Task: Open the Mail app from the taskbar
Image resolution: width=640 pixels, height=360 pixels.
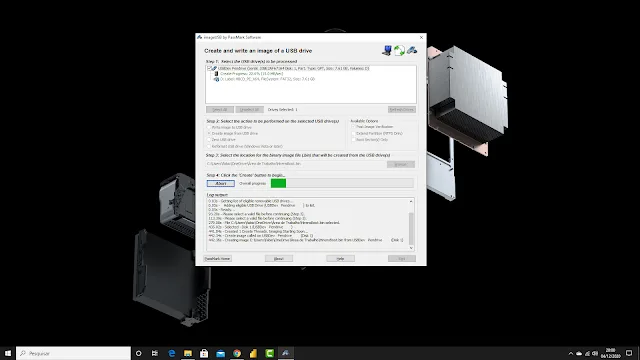Action: tap(220, 353)
